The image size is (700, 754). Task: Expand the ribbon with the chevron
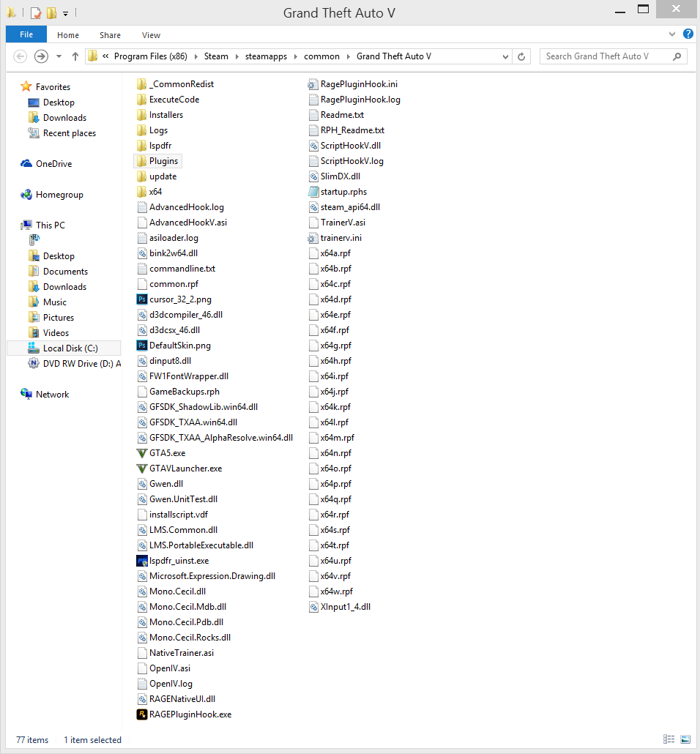672,34
